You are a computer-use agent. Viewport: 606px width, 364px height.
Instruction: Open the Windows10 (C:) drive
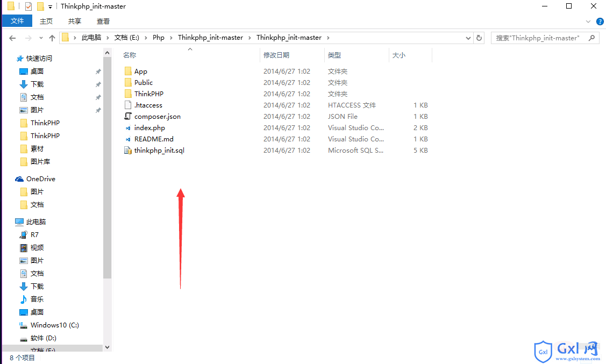tap(54, 325)
